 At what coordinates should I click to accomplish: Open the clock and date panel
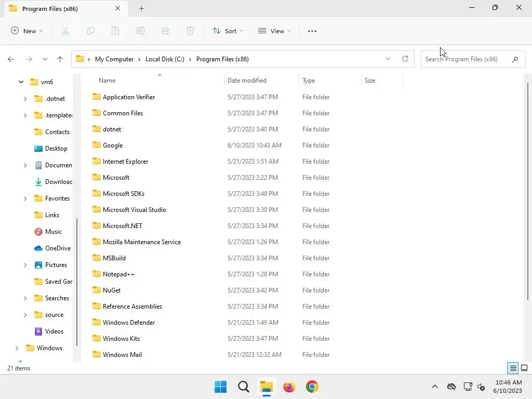508,387
